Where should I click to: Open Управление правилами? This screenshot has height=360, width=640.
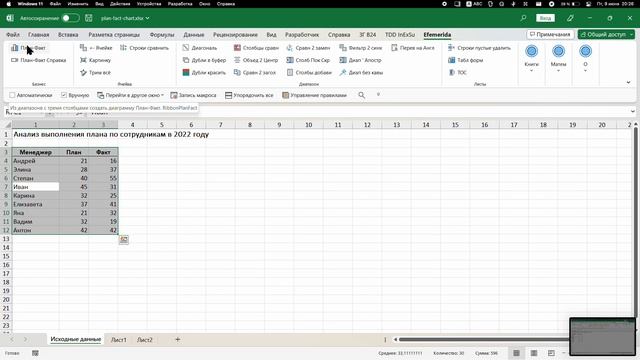(x=314, y=95)
